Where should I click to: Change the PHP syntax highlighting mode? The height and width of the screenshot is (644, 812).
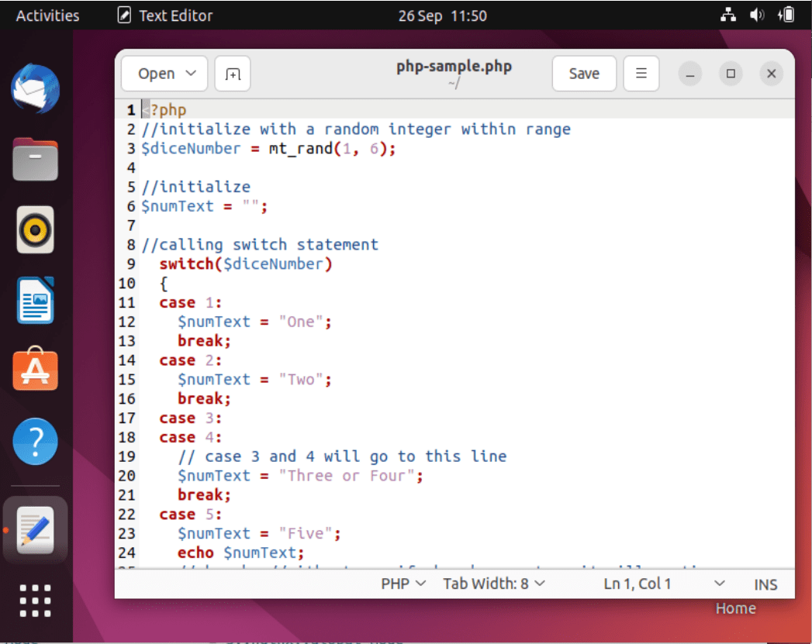click(402, 584)
